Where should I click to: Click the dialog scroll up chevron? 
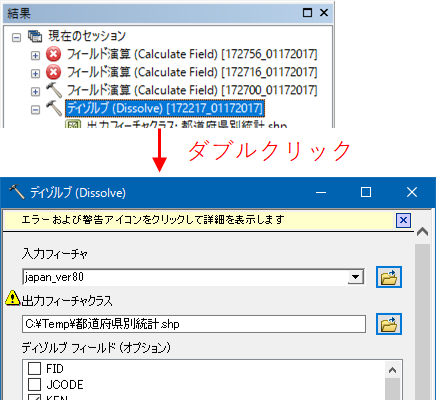click(423, 232)
